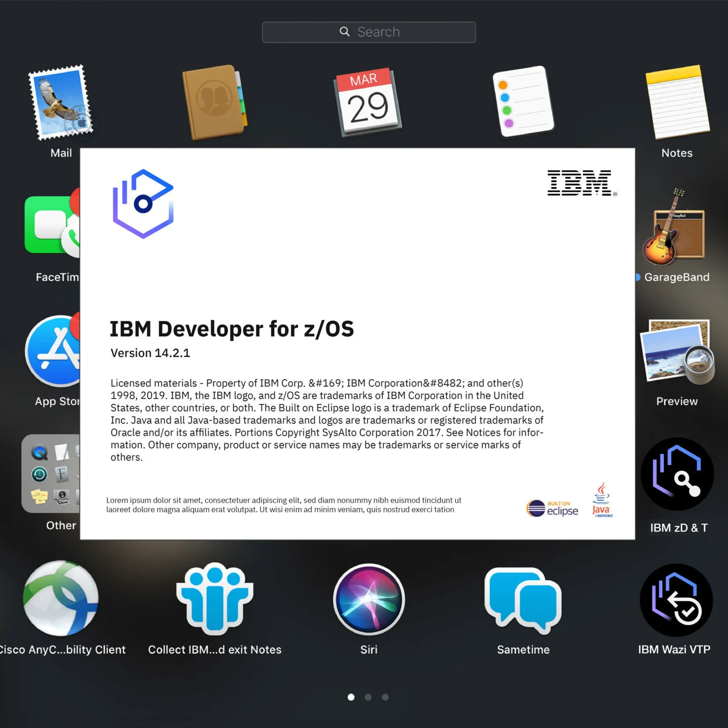
Task: Click the IBM Developer for z/OS title
Action: tap(232, 329)
